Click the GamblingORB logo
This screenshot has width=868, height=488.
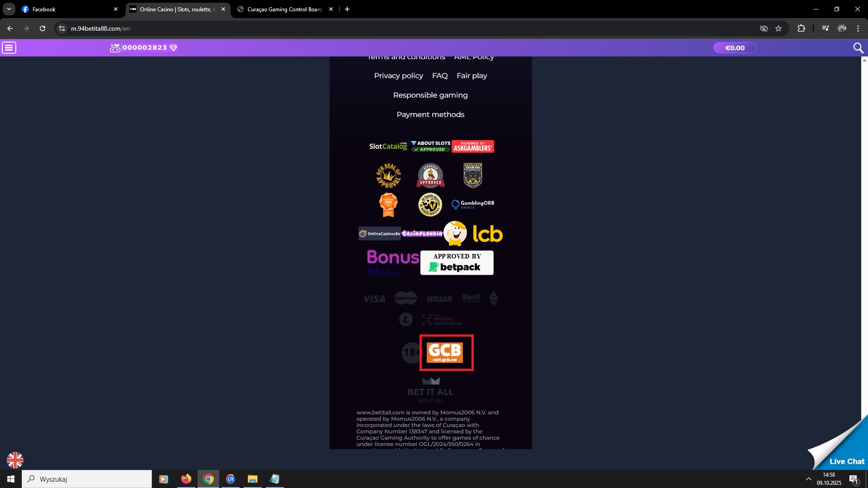pos(473,204)
